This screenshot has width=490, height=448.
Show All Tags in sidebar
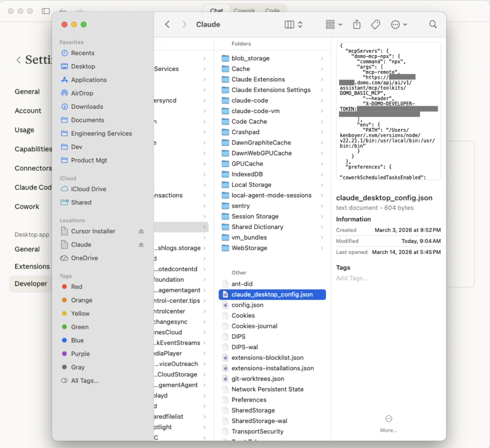[84, 381]
